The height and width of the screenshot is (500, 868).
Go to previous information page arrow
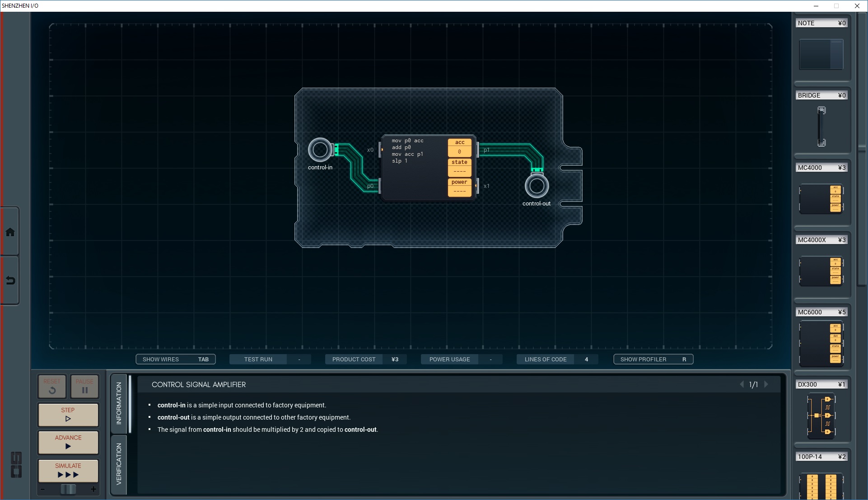tap(742, 384)
